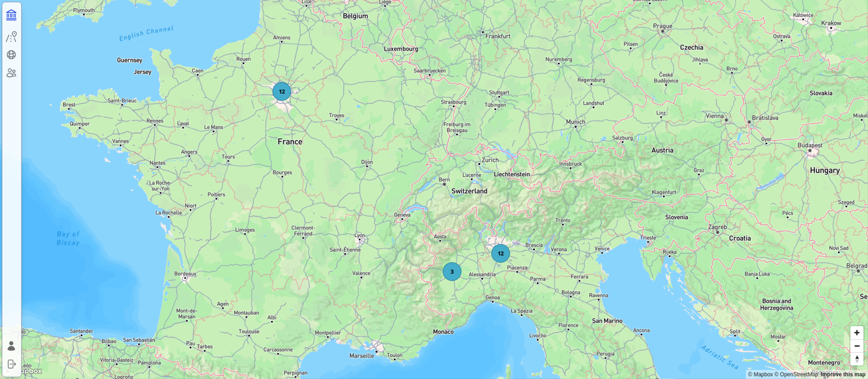Zoom out with the minus button

[x=857, y=346]
